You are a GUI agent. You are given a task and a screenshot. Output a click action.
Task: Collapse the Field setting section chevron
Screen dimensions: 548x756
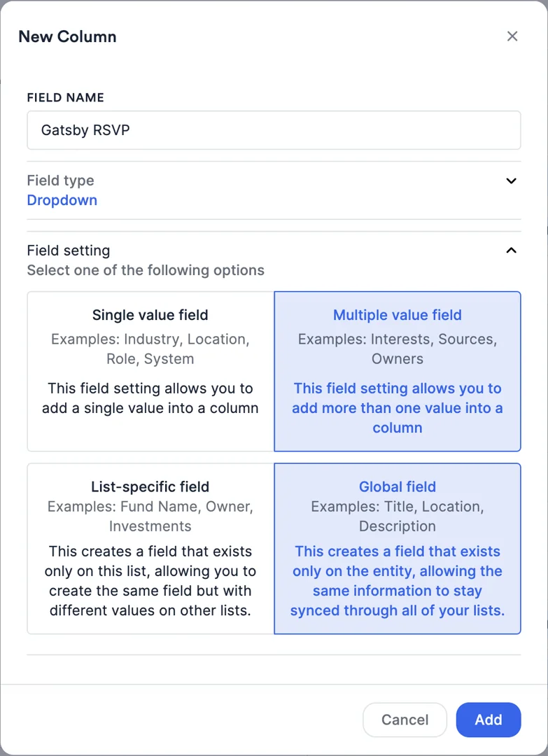[x=511, y=250]
